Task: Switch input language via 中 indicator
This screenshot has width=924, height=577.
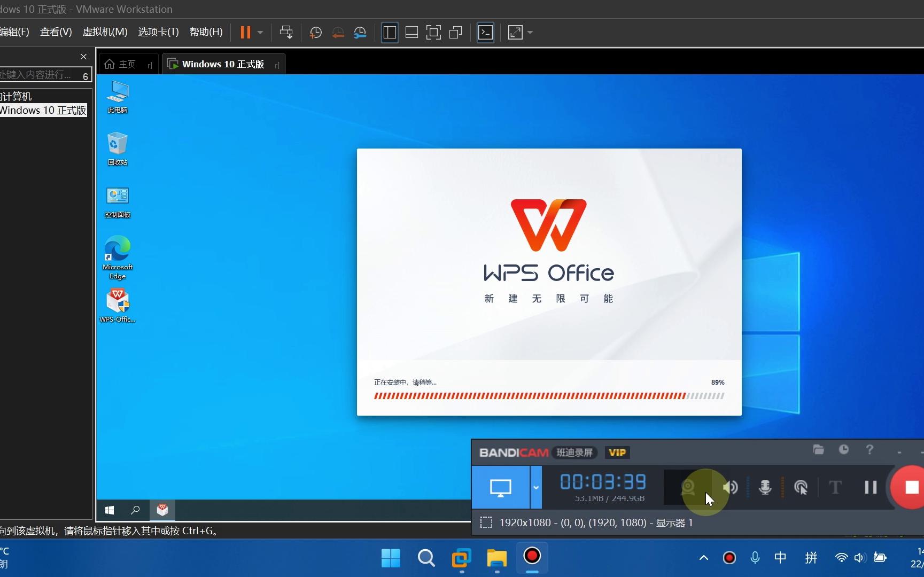Action: click(x=780, y=558)
